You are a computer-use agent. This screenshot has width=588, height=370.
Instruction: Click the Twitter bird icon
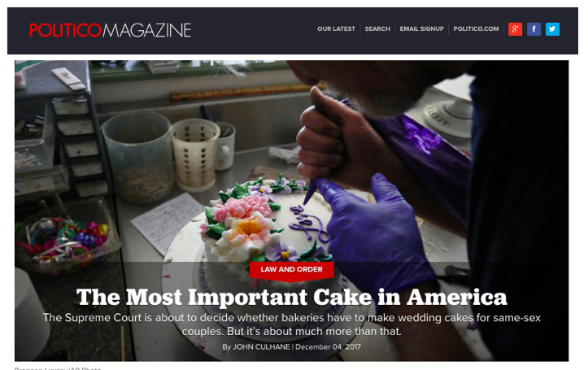(x=552, y=28)
